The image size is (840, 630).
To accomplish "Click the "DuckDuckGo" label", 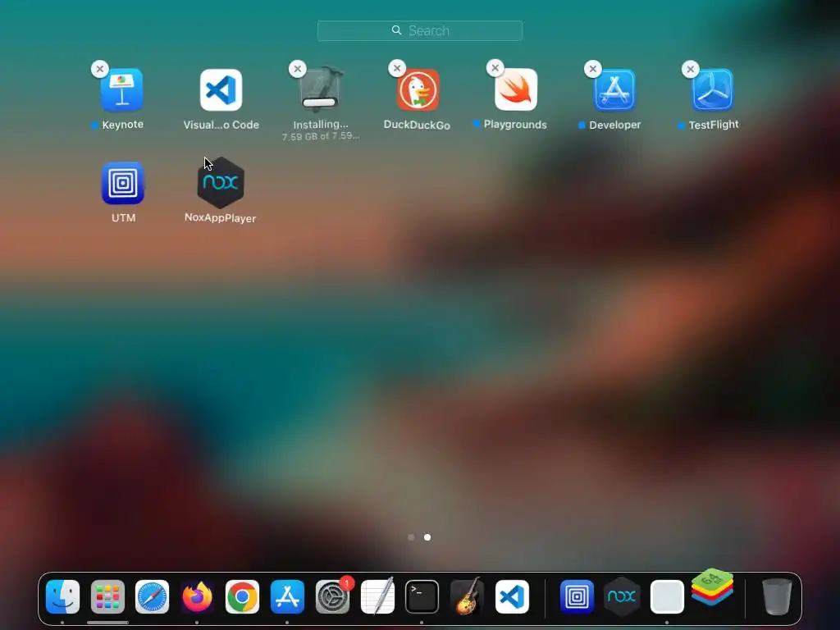I will [x=417, y=125].
